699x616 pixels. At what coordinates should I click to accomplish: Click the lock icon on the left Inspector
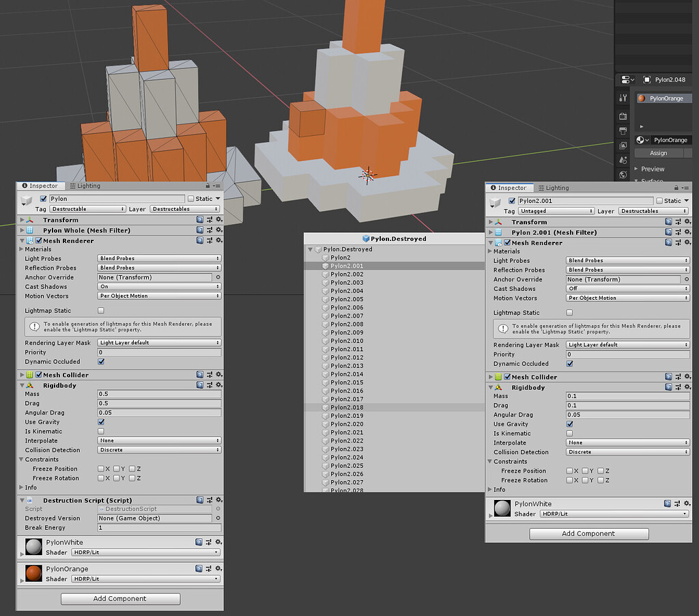point(208,186)
